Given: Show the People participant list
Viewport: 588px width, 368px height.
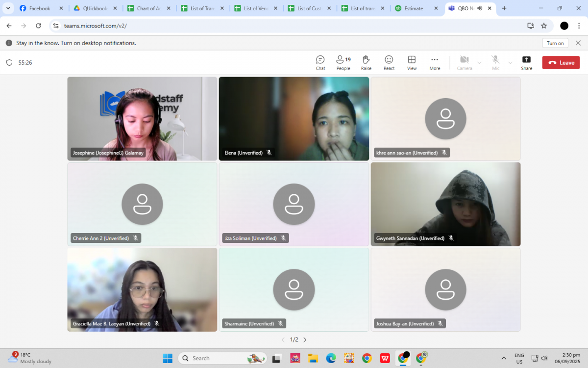Looking at the screenshot, I should coord(343,62).
